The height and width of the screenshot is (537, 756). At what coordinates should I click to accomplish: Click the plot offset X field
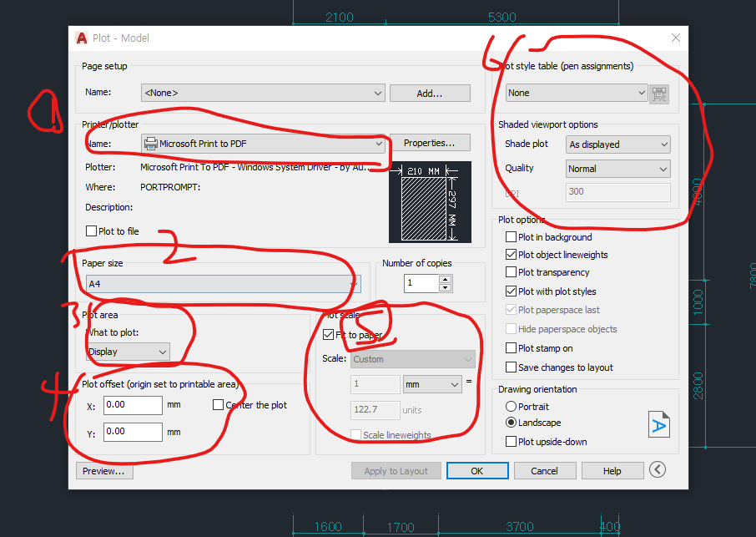pyautogui.click(x=133, y=405)
